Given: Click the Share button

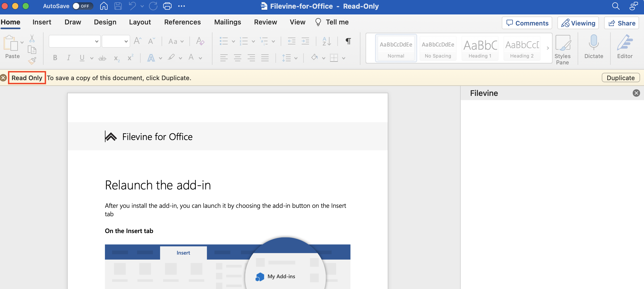Looking at the screenshot, I should pos(621,23).
